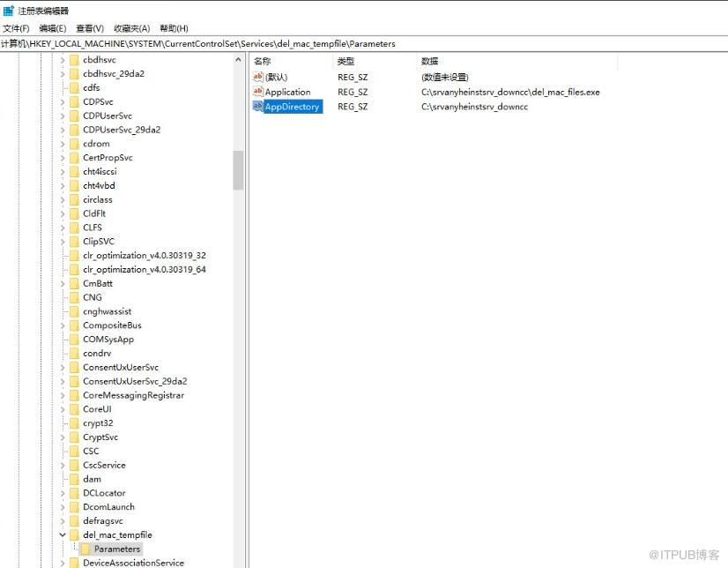This screenshot has width=728, height=568.
Task: Select the ClipSVC tree item
Action: [x=99, y=242]
